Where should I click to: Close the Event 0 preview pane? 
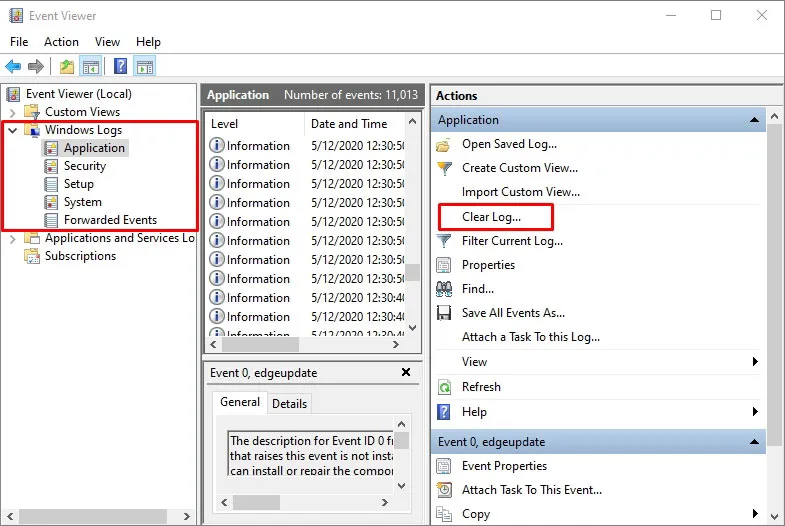coord(405,372)
